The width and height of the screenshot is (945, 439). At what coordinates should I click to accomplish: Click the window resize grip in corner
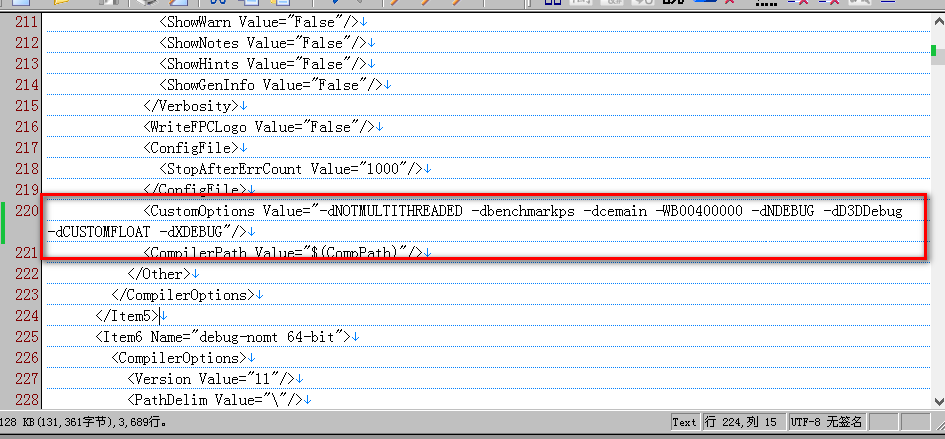[x=936, y=430]
